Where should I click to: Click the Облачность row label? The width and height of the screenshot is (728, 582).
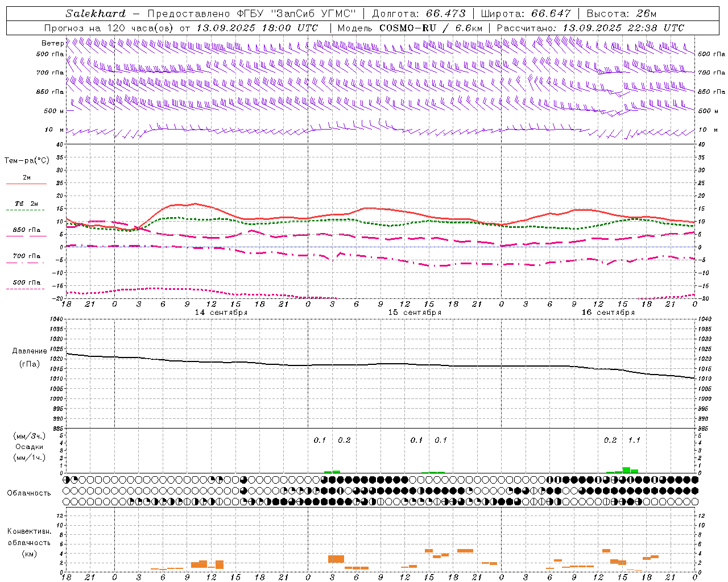[29, 493]
